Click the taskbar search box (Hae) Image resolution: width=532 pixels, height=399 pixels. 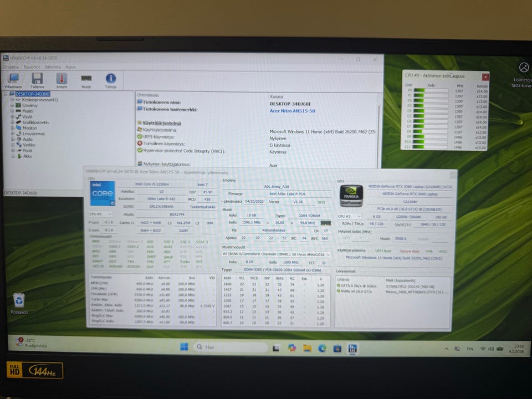[231, 347]
